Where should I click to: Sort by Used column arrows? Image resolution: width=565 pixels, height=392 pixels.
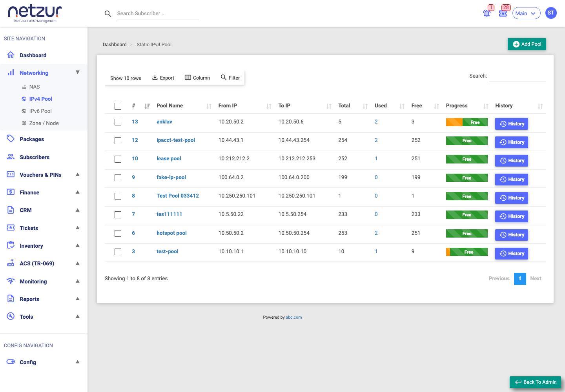(x=402, y=106)
